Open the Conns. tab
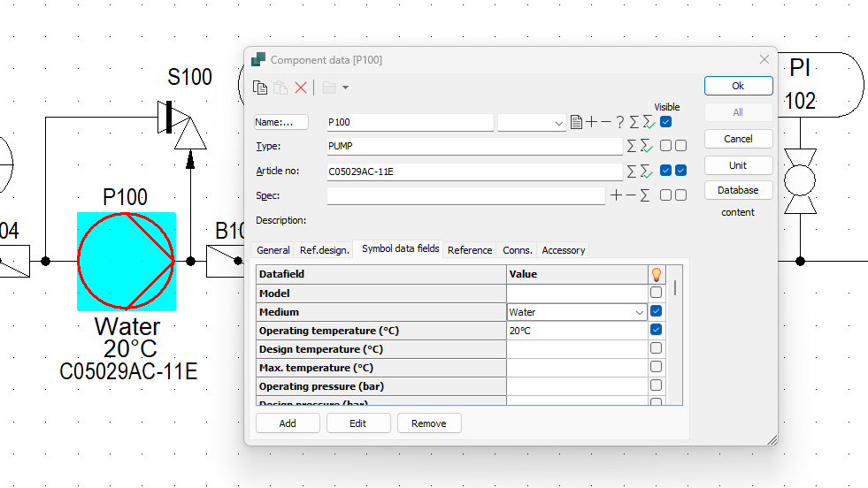 (x=517, y=250)
